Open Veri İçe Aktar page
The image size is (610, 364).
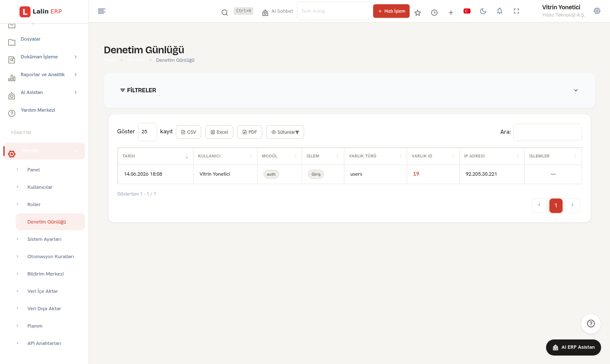[50, 291]
